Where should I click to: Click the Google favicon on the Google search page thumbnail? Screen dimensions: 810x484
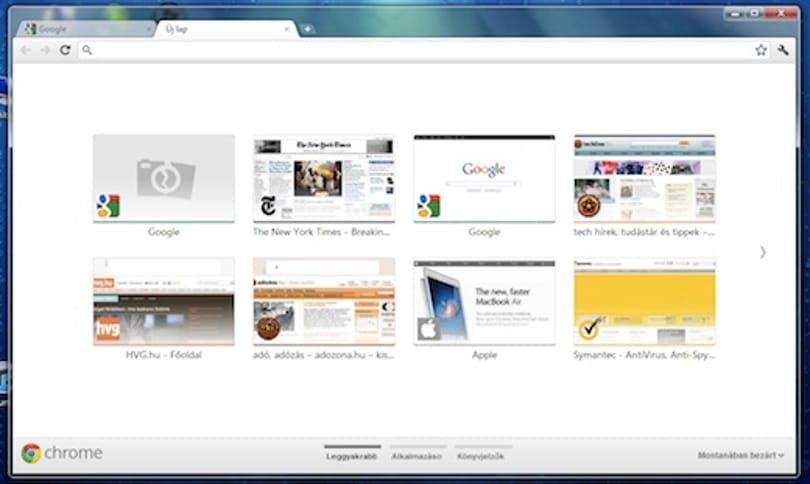(x=429, y=206)
